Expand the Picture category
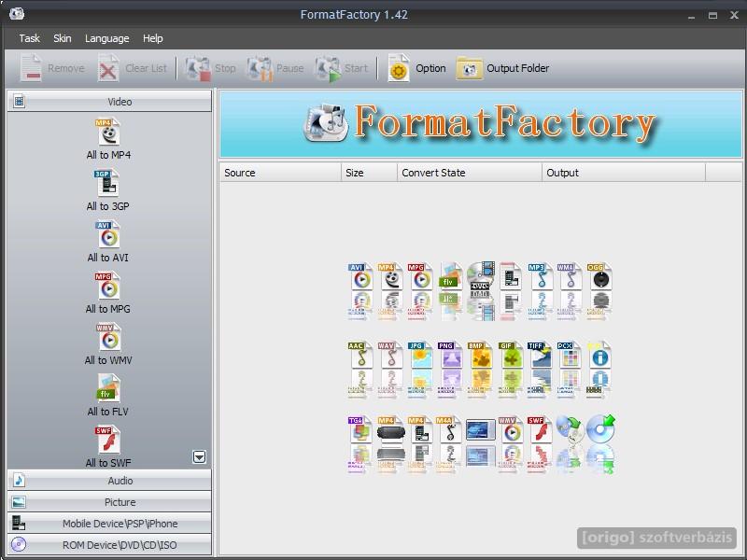Image resolution: width=747 pixels, height=560 pixels. click(109, 502)
